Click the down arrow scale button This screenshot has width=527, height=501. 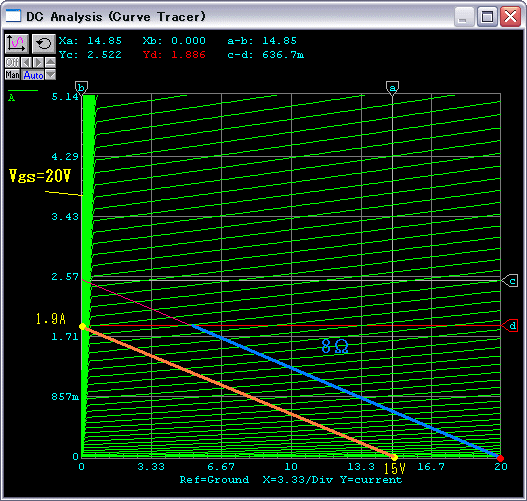pyautogui.click(x=50, y=75)
